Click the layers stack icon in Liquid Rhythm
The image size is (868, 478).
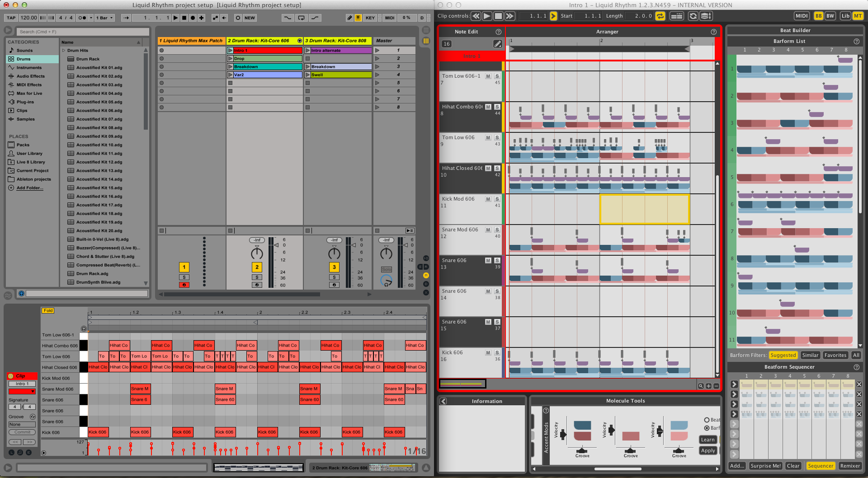706,16
